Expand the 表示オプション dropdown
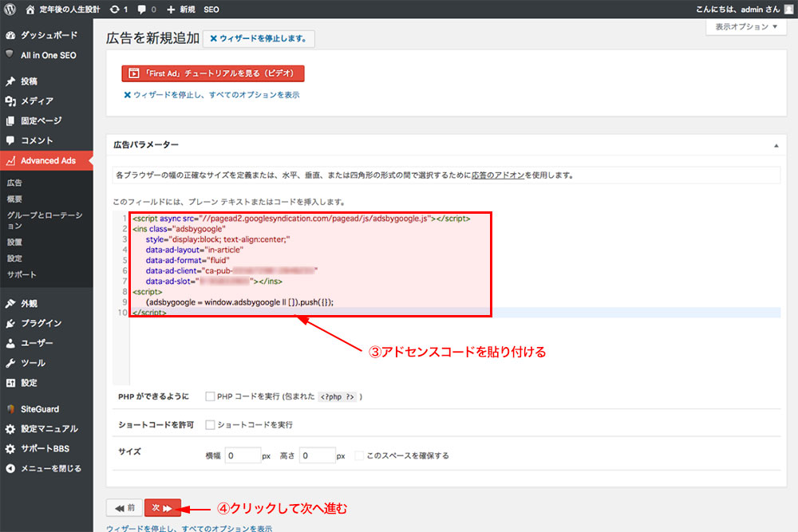 coord(746,27)
